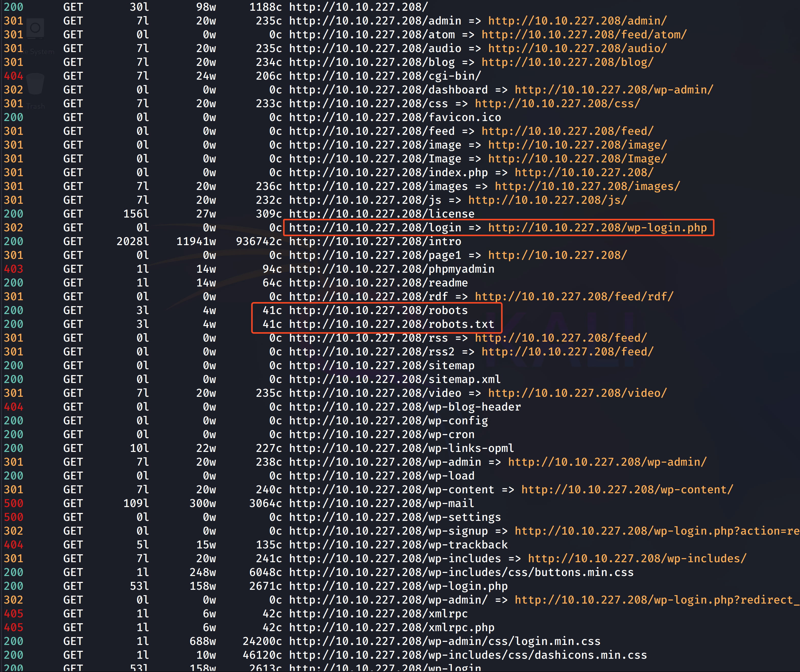Open the /login source URL
The image size is (800, 672).
(375, 228)
